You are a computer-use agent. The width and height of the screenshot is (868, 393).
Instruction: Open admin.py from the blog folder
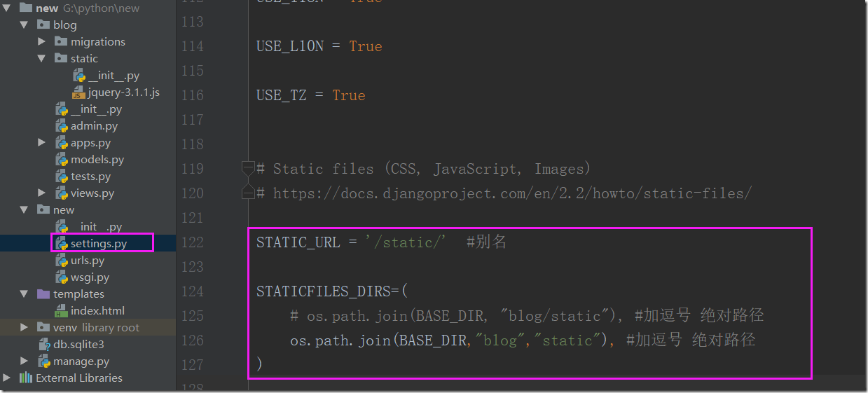point(94,126)
